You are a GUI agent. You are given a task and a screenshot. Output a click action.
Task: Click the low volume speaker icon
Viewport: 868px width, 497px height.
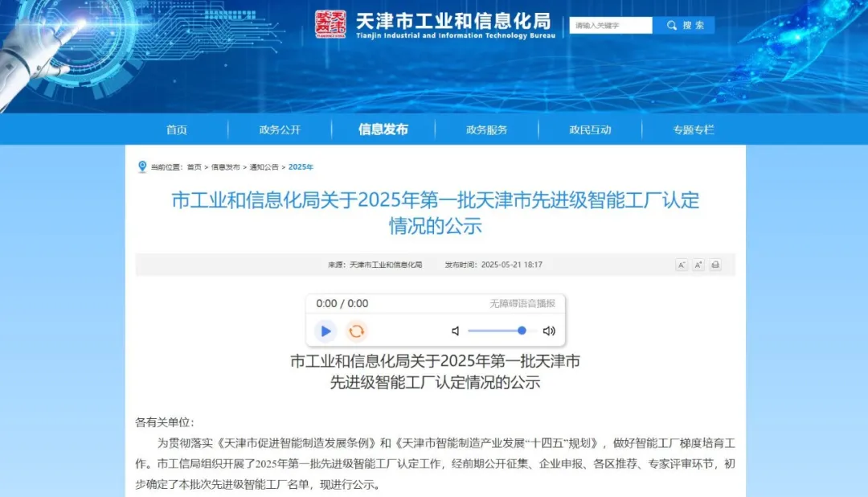click(x=456, y=331)
